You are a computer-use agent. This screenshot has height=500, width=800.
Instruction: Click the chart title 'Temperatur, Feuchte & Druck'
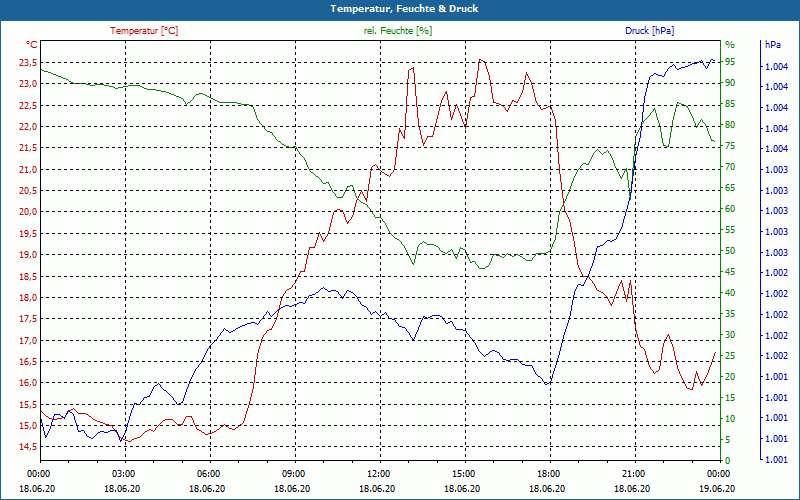(x=404, y=9)
